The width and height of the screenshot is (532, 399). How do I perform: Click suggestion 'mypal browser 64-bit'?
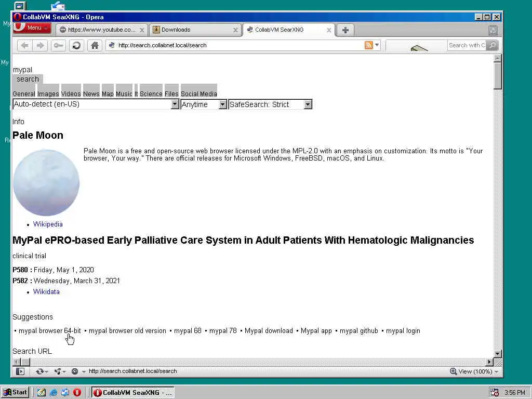49,331
